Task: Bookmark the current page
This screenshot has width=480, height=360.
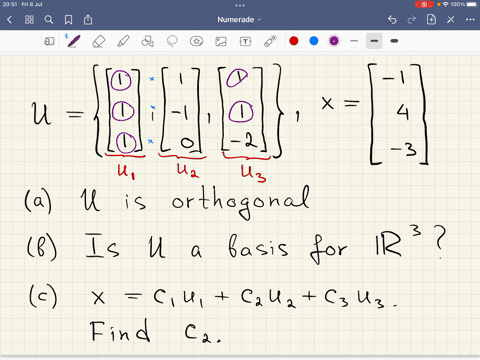Action: tap(68, 20)
